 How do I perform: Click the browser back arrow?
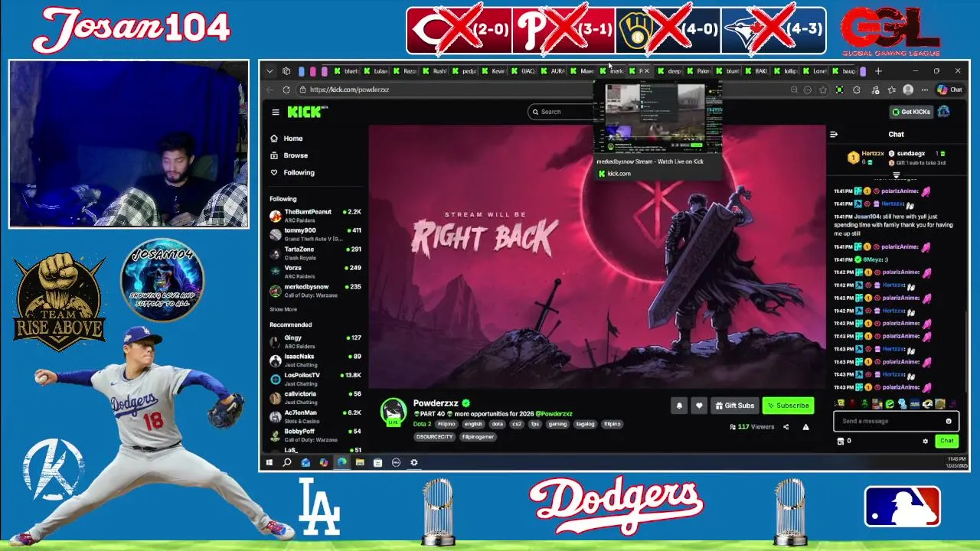(x=269, y=90)
